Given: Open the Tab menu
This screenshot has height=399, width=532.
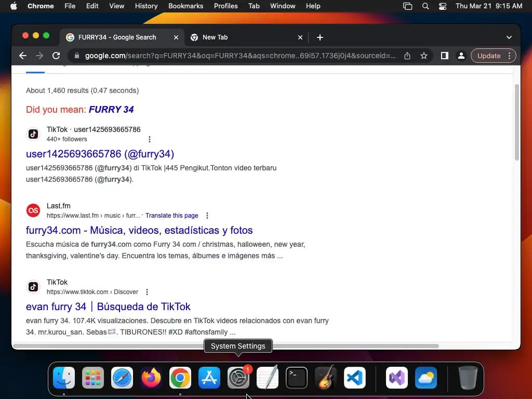Looking at the screenshot, I should [x=254, y=6].
